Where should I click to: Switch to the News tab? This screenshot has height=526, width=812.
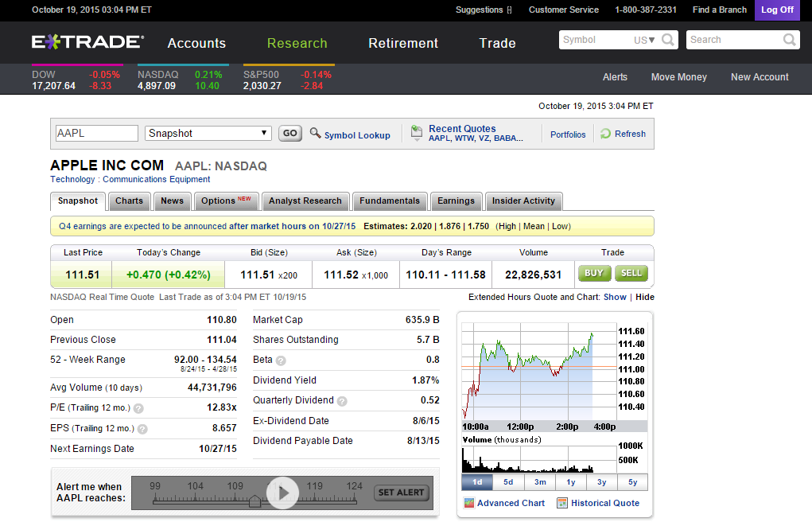[172, 201]
